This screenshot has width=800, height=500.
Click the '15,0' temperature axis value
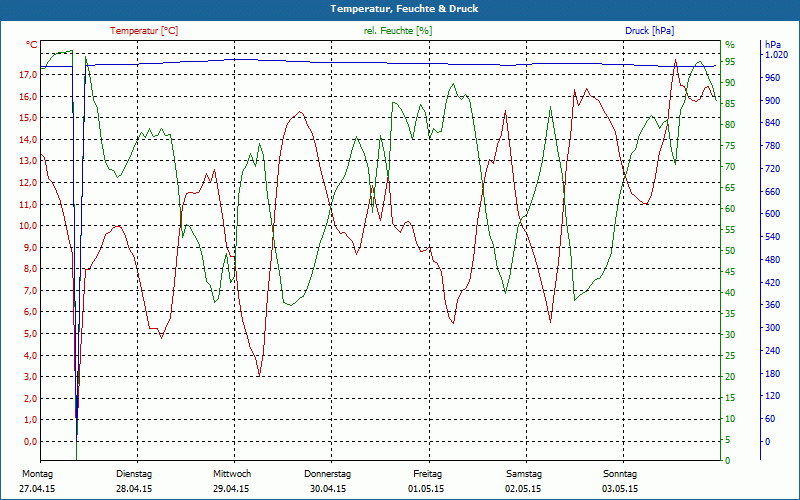coord(28,118)
